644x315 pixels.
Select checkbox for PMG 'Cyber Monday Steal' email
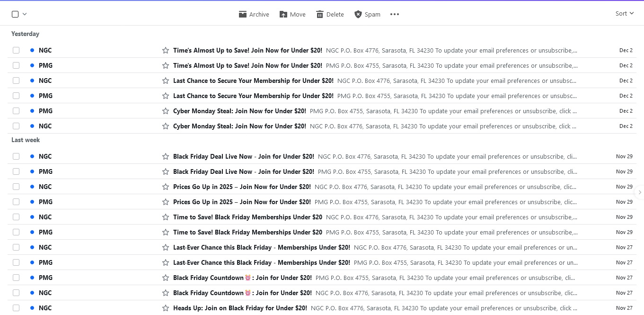pos(16,111)
